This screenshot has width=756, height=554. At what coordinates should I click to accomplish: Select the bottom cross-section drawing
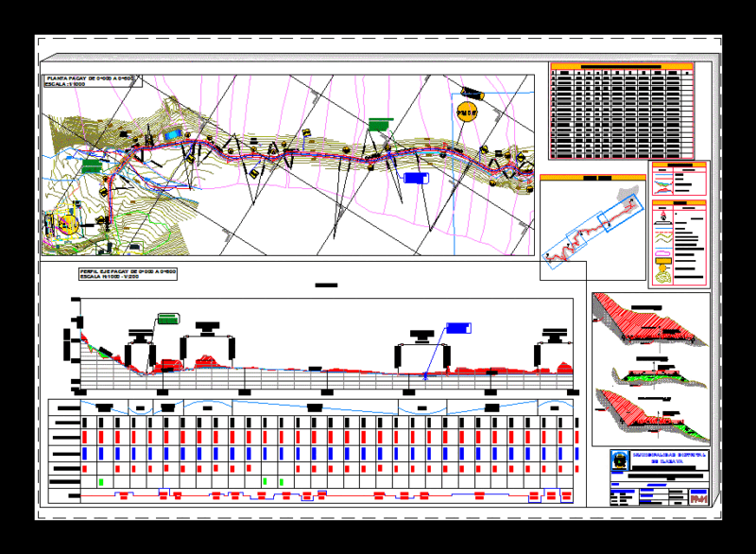click(651, 416)
